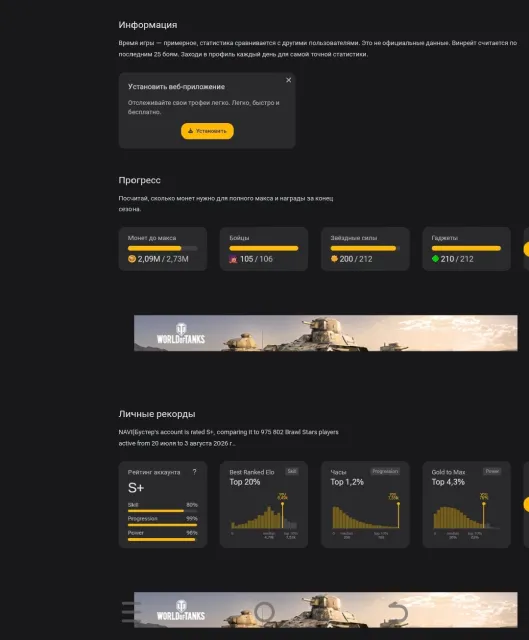Screen dimensions: 529x640
Task: Click the yellow Установить install button
Action: [x=207, y=131]
